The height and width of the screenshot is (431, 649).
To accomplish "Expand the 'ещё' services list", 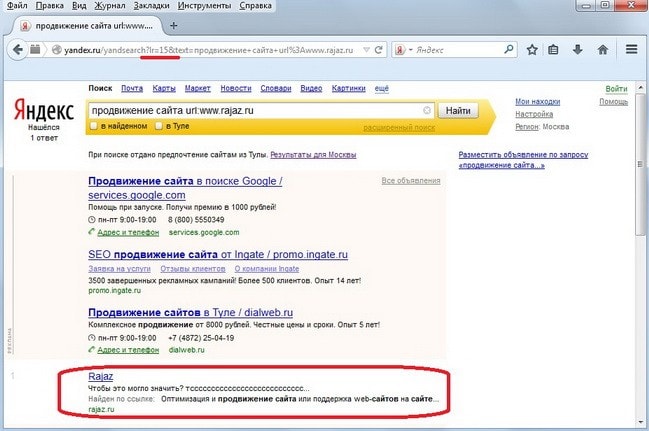I will 381,89.
